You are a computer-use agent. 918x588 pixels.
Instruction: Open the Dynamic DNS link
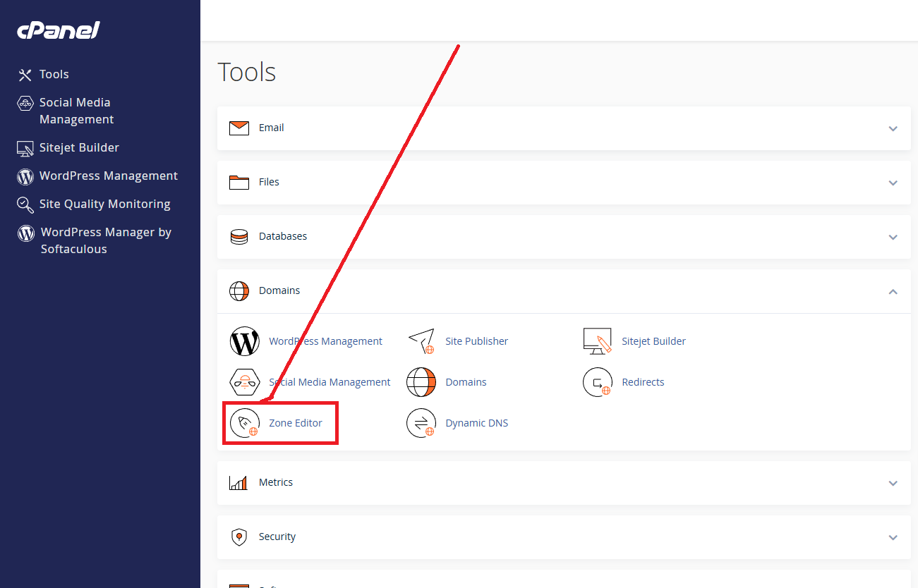tap(477, 423)
